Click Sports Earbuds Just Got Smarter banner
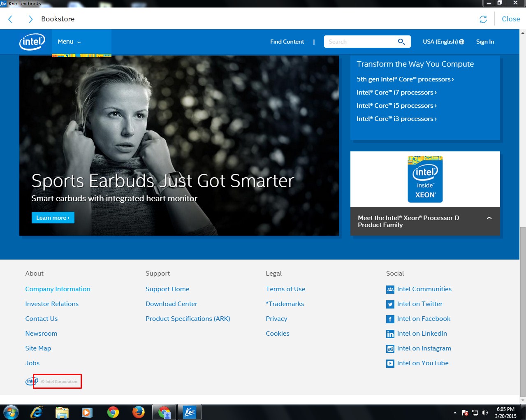This screenshot has height=420, width=526. [x=179, y=146]
